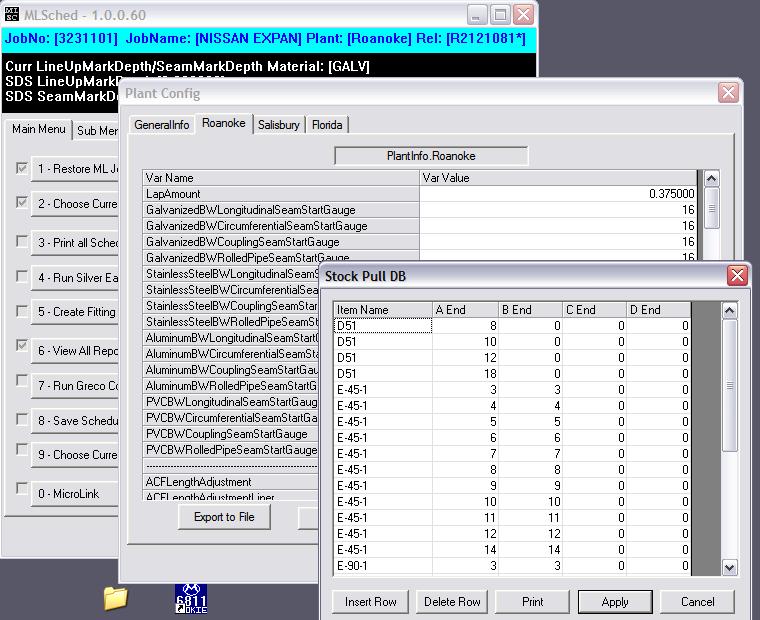Image resolution: width=760 pixels, height=620 pixels.
Task: Click the Plant Config scroll up arrow
Action: [712, 179]
